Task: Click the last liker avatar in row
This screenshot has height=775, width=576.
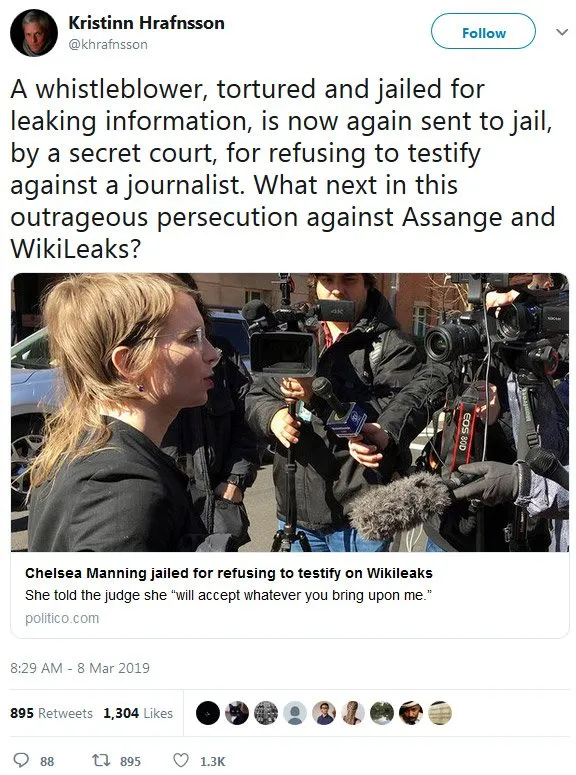Action: tap(440, 713)
